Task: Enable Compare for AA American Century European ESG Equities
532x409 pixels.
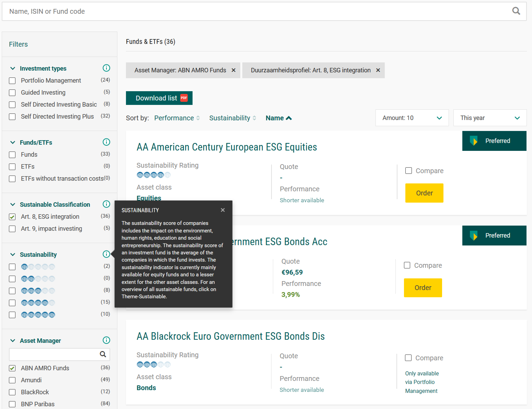Action: pos(408,171)
